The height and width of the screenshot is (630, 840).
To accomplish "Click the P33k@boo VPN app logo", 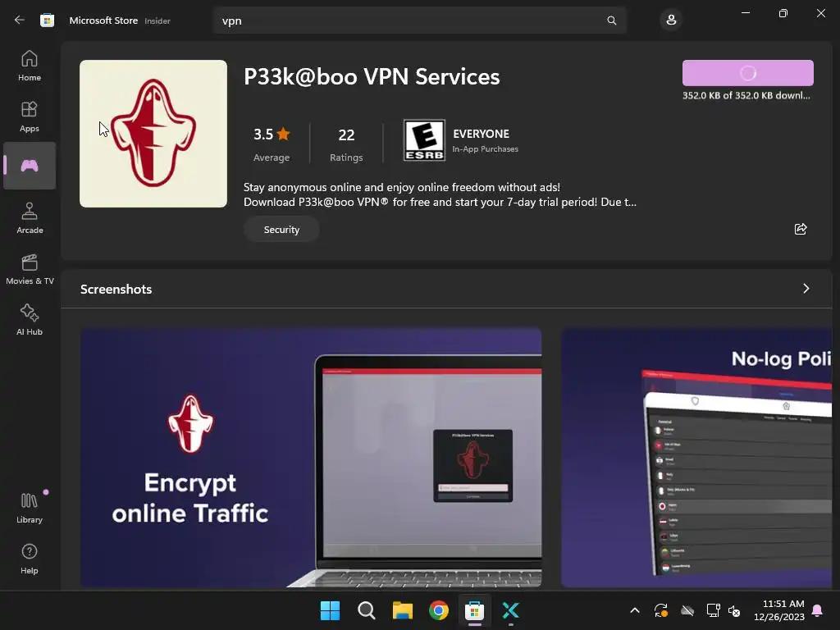I will (153, 134).
